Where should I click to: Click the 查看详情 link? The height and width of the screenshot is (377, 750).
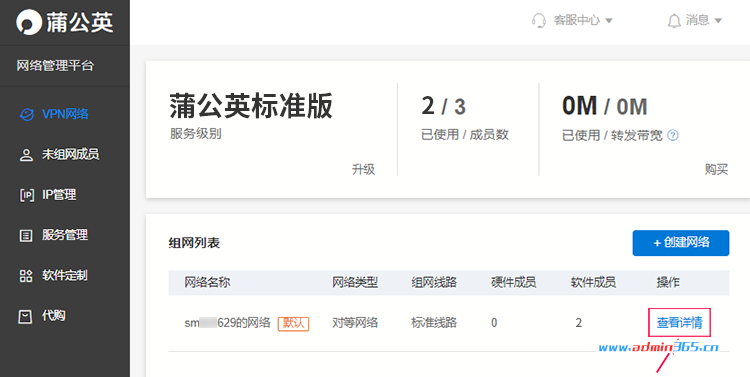(679, 323)
